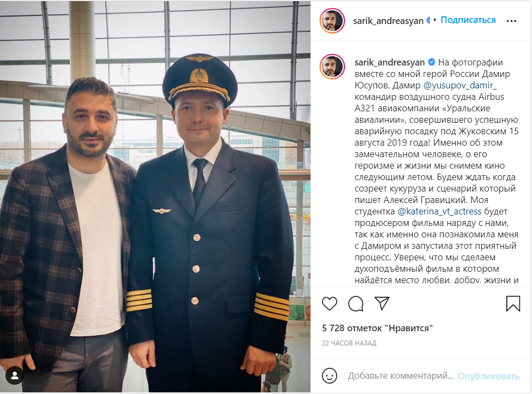Open the three-dot more options menu
532x394 pixels.
511,21
